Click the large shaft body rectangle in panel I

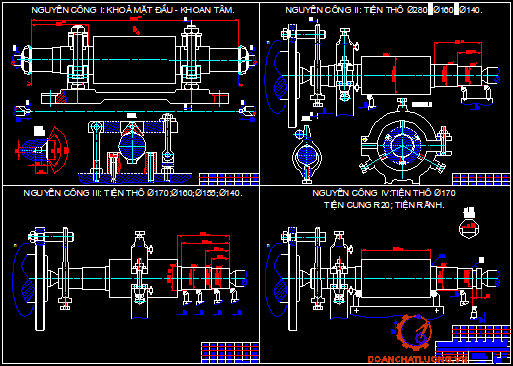tap(134, 60)
